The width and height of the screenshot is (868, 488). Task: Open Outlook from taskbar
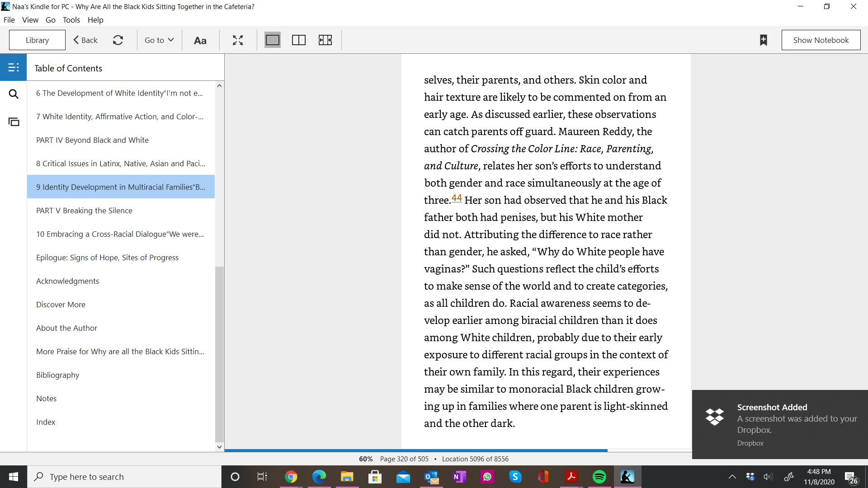click(431, 477)
